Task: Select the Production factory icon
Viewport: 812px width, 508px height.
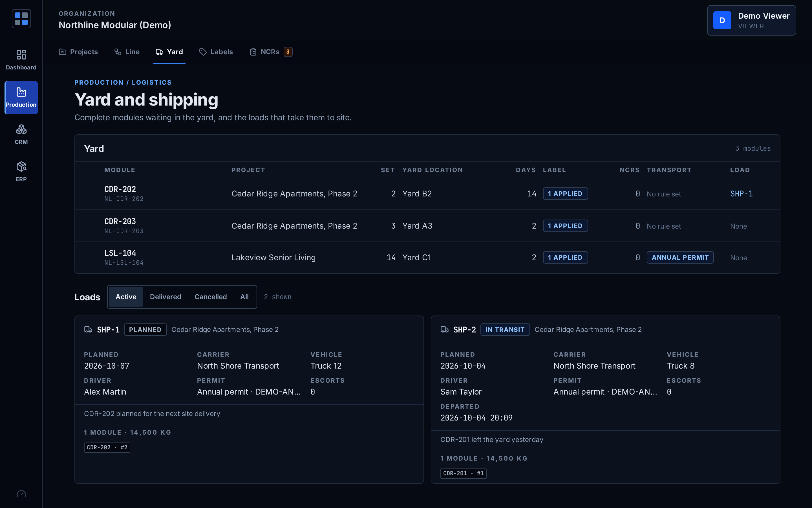Action: 21,92
